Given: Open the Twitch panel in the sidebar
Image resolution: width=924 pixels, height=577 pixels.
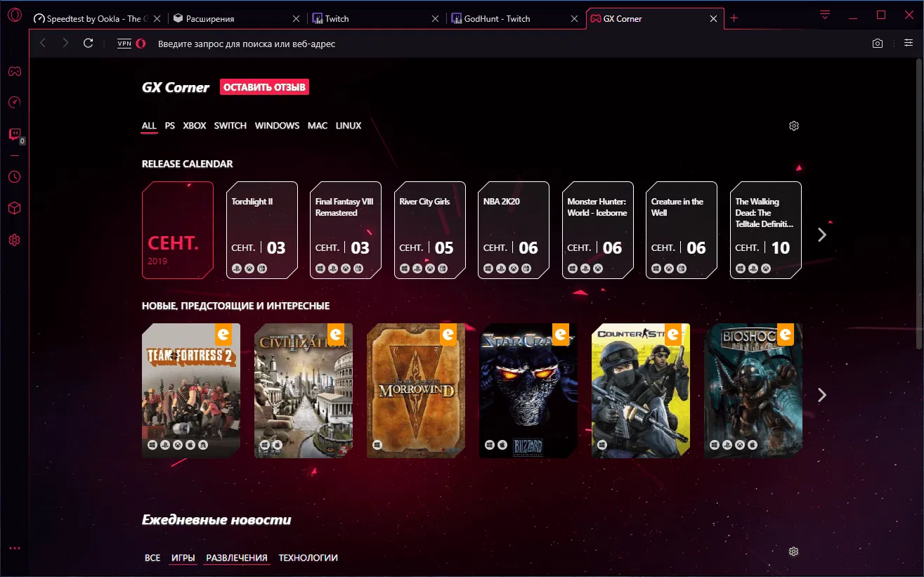Looking at the screenshot, I should 14,134.
